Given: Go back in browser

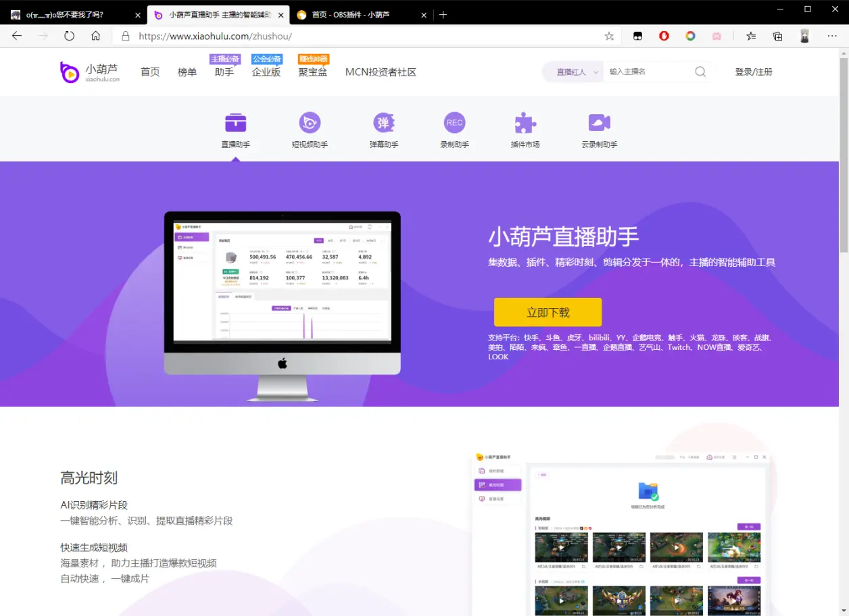Looking at the screenshot, I should (17, 36).
